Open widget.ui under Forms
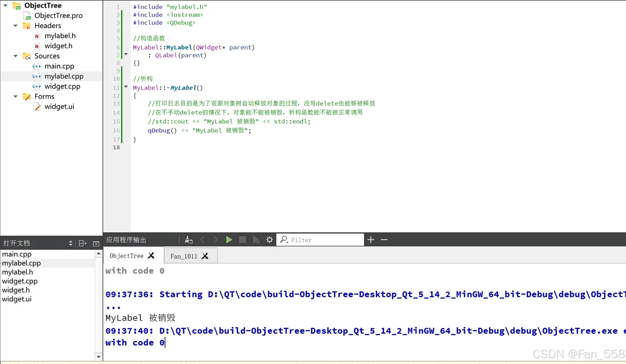626x364 pixels. [59, 107]
